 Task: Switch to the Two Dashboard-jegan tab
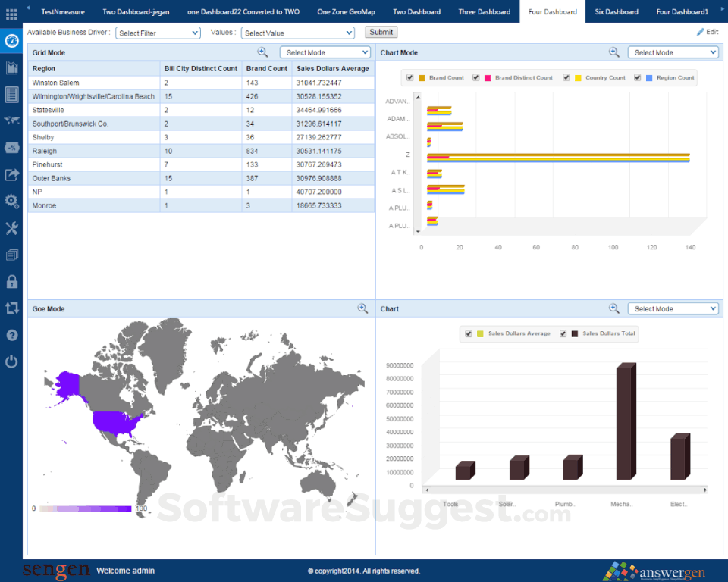pos(136,11)
